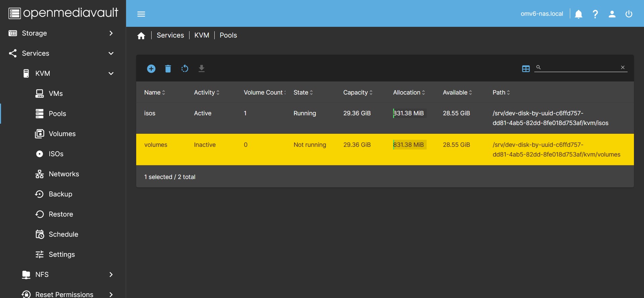Click into the table search field
Image resolution: width=644 pixels, height=298 pixels.
tap(580, 67)
